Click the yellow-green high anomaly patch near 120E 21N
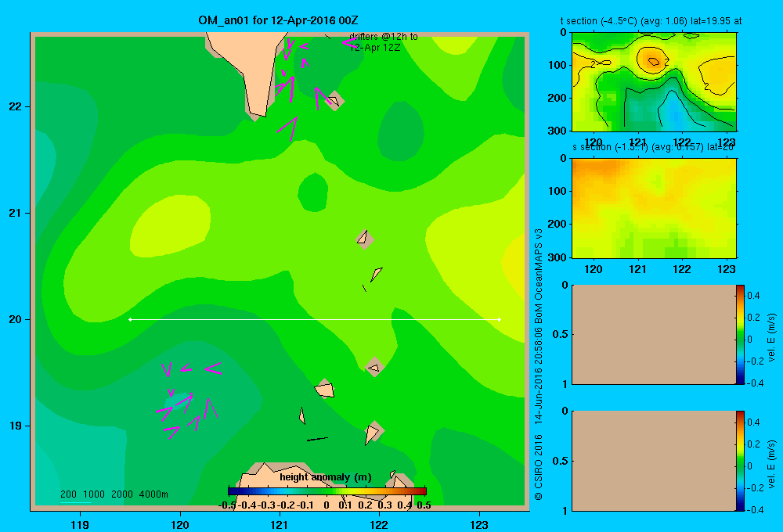Image resolution: width=783 pixels, height=532 pixels. [170, 225]
